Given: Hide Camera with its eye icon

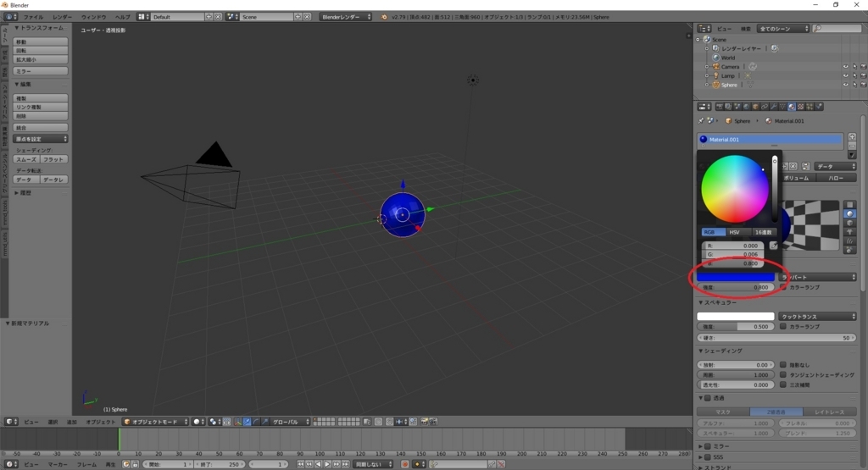Looking at the screenshot, I should [x=845, y=67].
